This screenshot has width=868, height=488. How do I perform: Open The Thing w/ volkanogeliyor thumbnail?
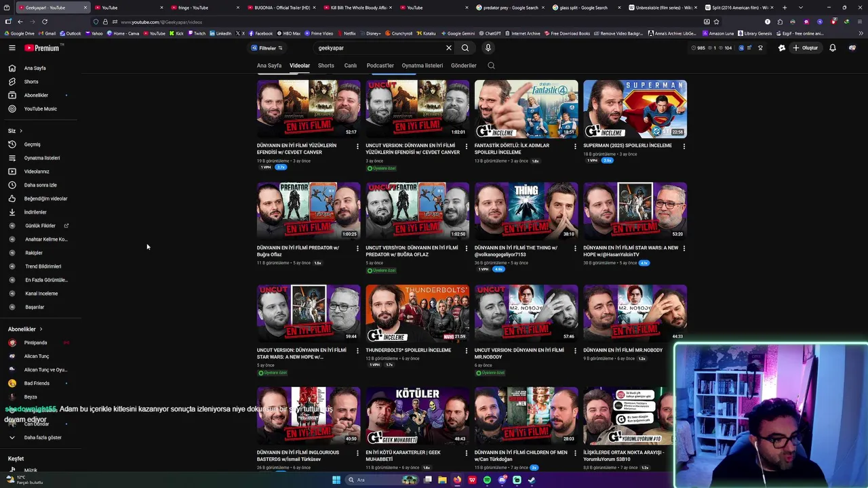pyautogui.click(x=526, y=211)
